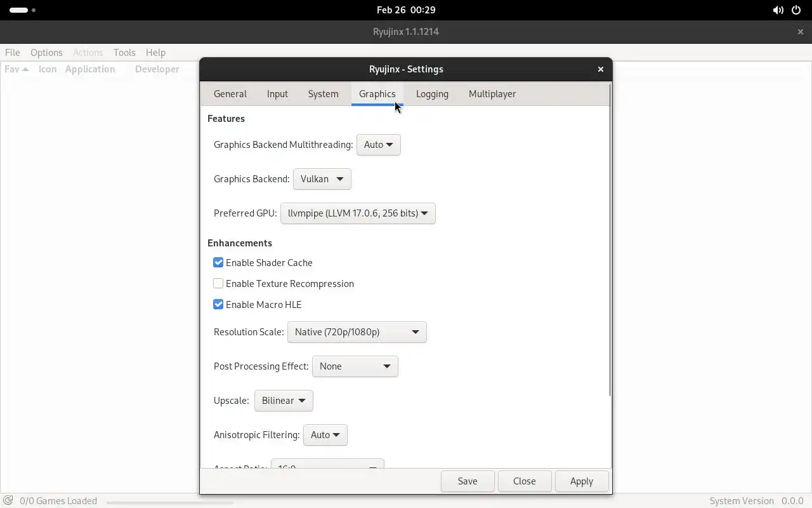Expand the Preferred GPU llvmpipe dropdown

click(358, 213)
